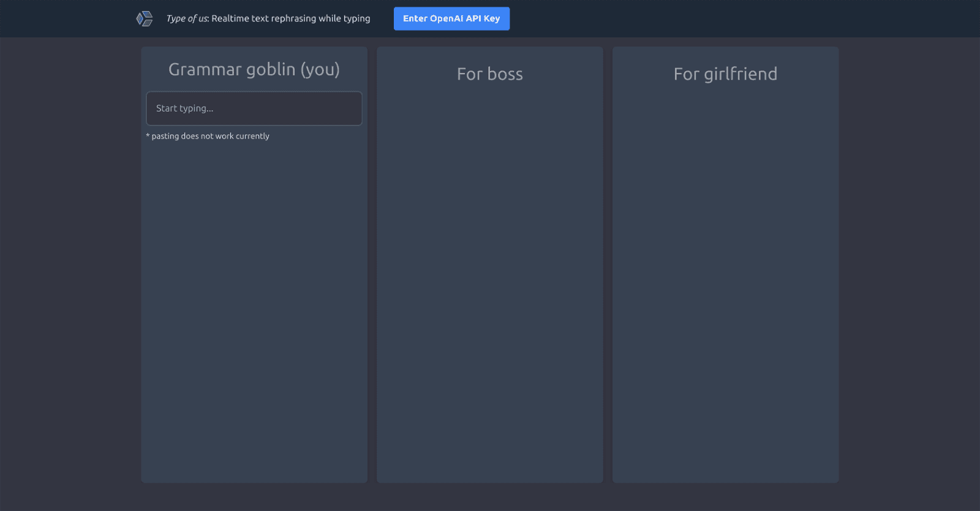This screenshot has height=511, width=980.
Task: Click page background below the For boss panel
Action: tap(489, 497)
